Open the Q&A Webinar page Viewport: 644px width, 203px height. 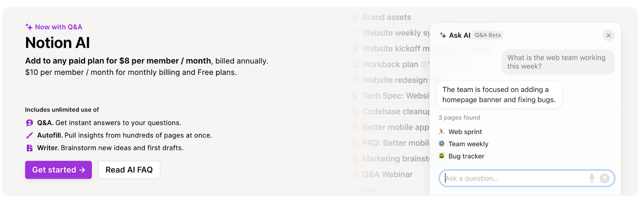[387, 174]
